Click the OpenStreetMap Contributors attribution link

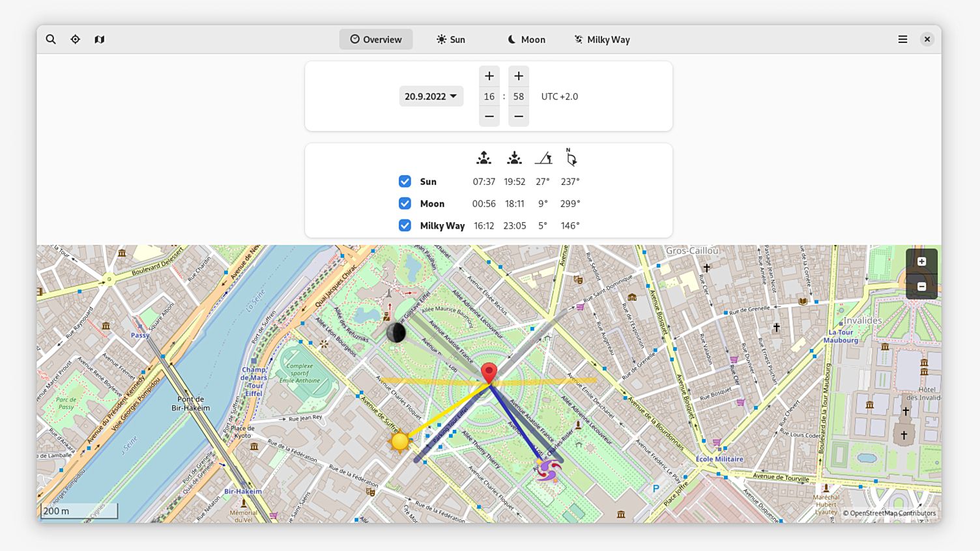point(889,513)
